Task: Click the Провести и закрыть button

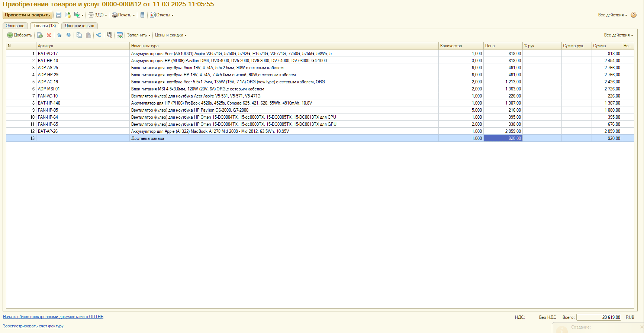Action: [x=27, y=15]
